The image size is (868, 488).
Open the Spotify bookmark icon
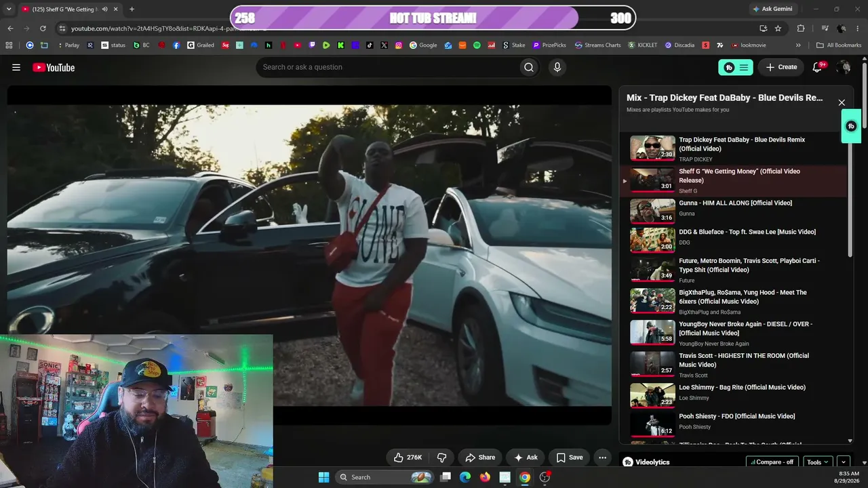[477, 45]
